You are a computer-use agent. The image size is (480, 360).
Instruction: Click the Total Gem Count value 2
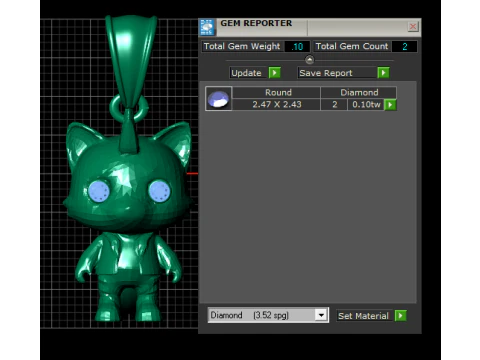tap(405, 46)
